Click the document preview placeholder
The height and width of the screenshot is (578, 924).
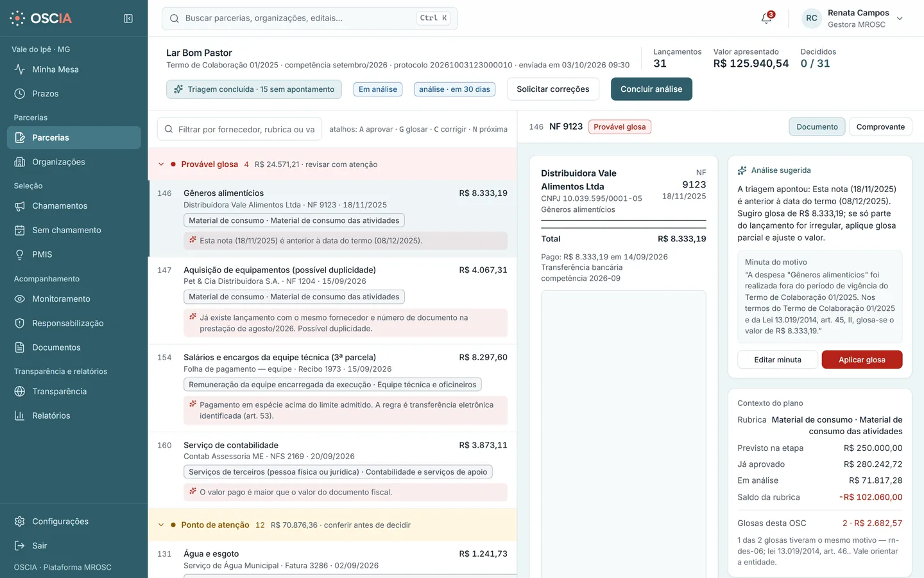click(x=624, y=434)
